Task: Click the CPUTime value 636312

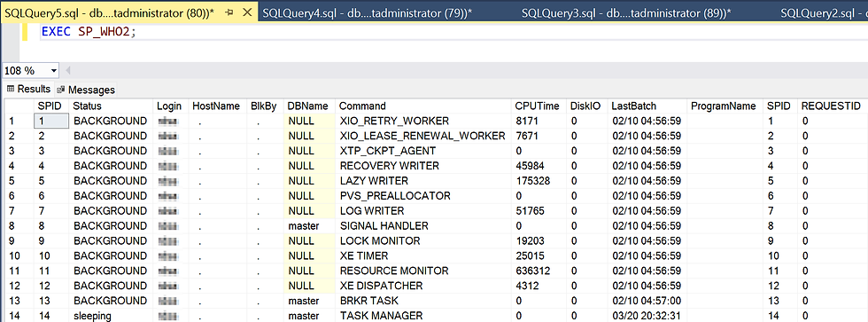Action: click(539, 271)
